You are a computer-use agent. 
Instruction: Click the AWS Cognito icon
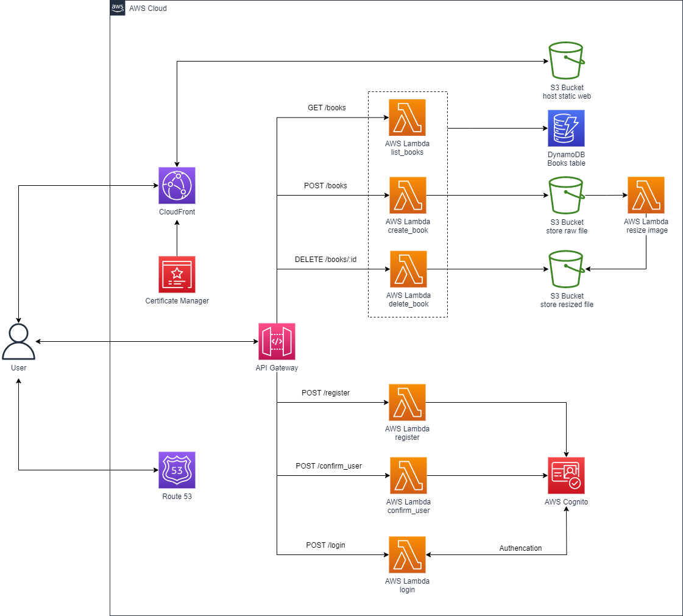pos(566,476)
